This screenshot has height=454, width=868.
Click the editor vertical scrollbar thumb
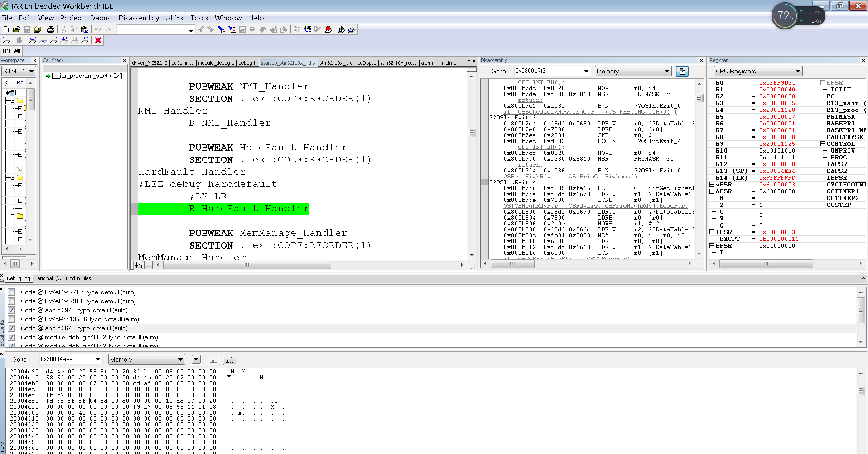pyautogui.click(x=472, y=133)
